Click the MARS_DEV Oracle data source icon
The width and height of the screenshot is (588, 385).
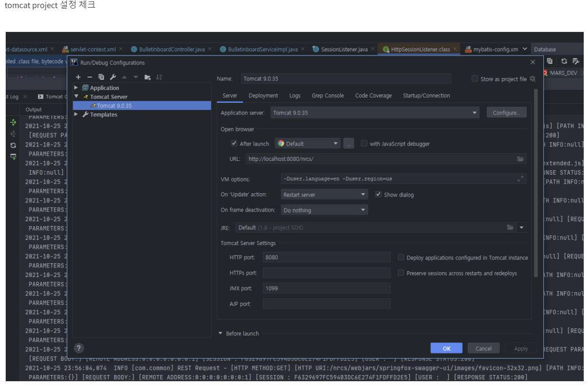546,73
